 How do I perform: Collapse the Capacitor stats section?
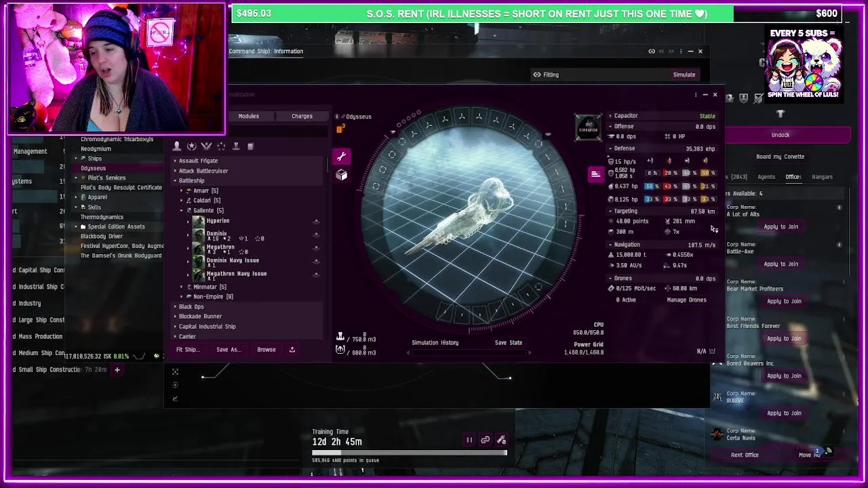610,116
